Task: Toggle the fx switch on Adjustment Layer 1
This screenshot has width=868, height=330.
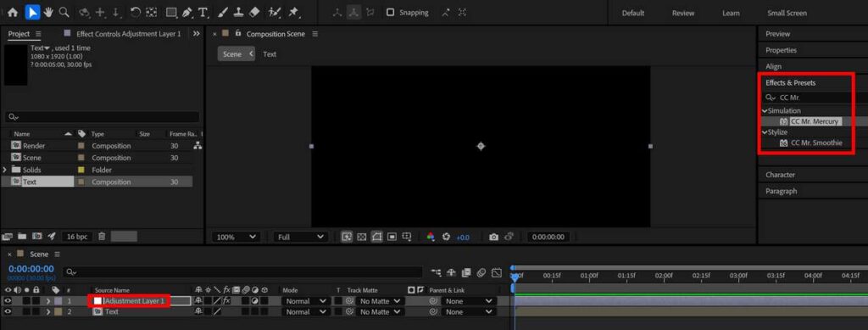Action: point(226,301)
